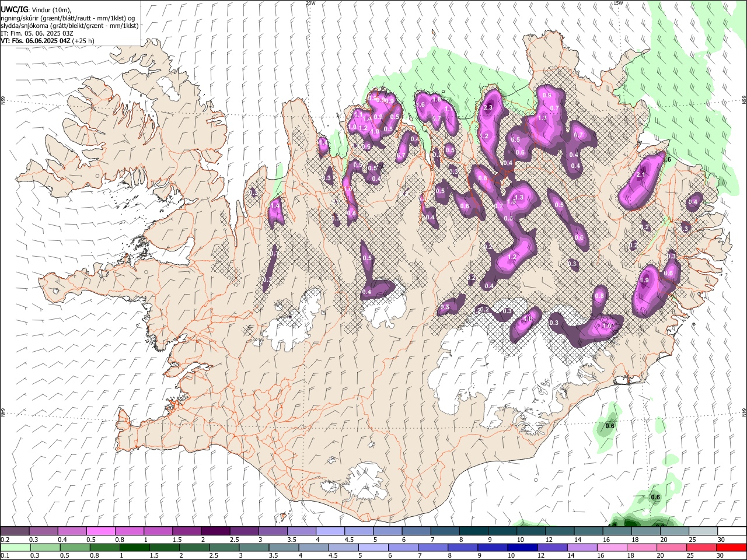Select upper legend swatch between 0.2 and 0.3
The image size is (747, 560).
click(x=15, y=531)
